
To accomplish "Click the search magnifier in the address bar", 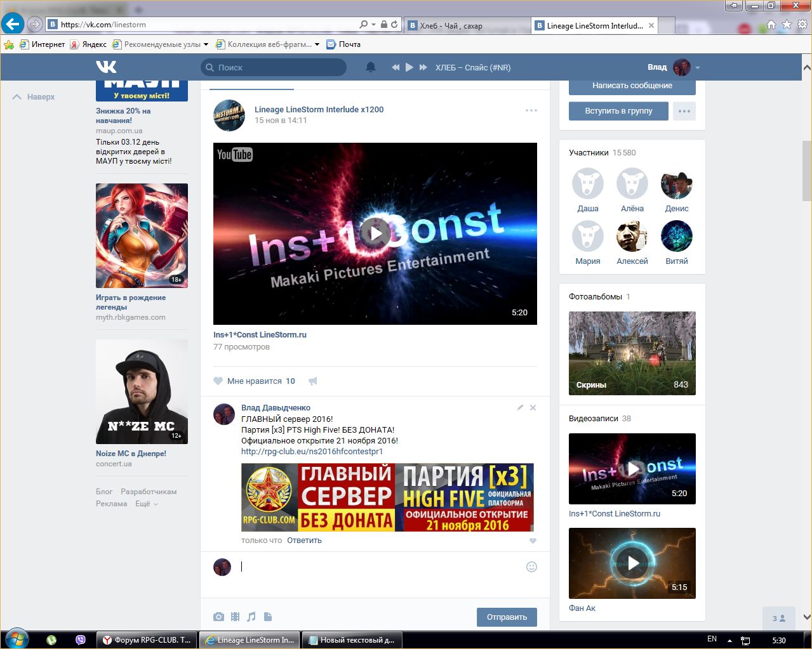I will click(363, 25).
